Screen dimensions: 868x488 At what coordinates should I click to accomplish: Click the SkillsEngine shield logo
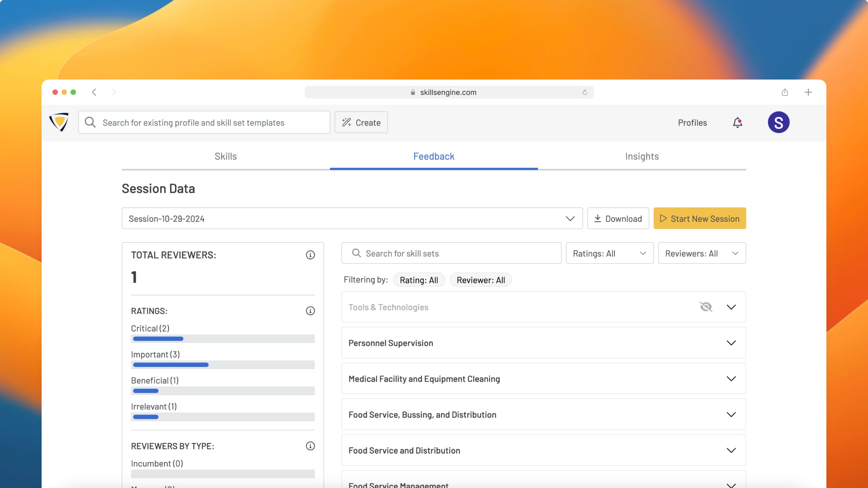pyautogui.click(x=59, y=122)
